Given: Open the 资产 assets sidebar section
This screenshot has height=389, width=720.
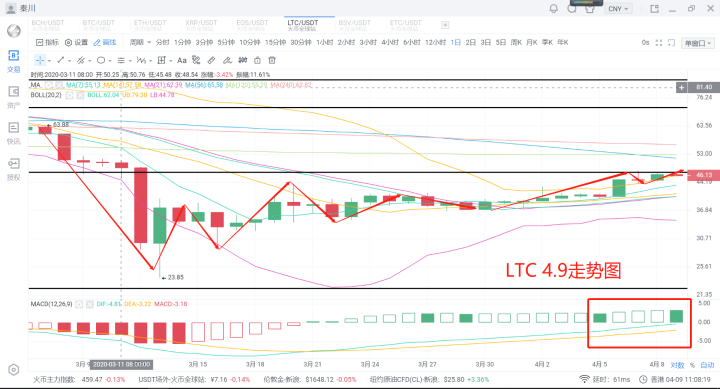Looking at the screenshot, I should [x=13, y=97].
